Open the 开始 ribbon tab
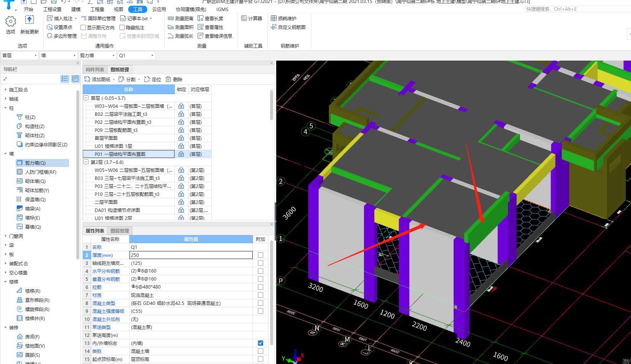 (x=29, y=9)
